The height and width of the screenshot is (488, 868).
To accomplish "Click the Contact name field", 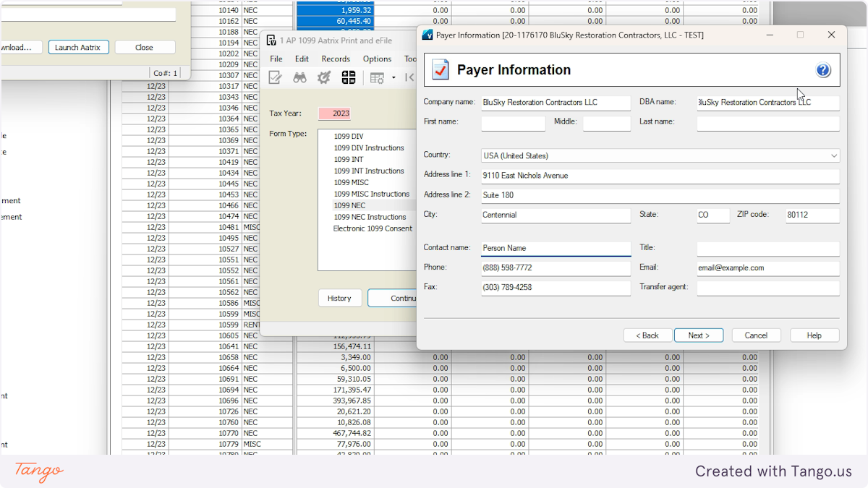I will tap(556, 248).
